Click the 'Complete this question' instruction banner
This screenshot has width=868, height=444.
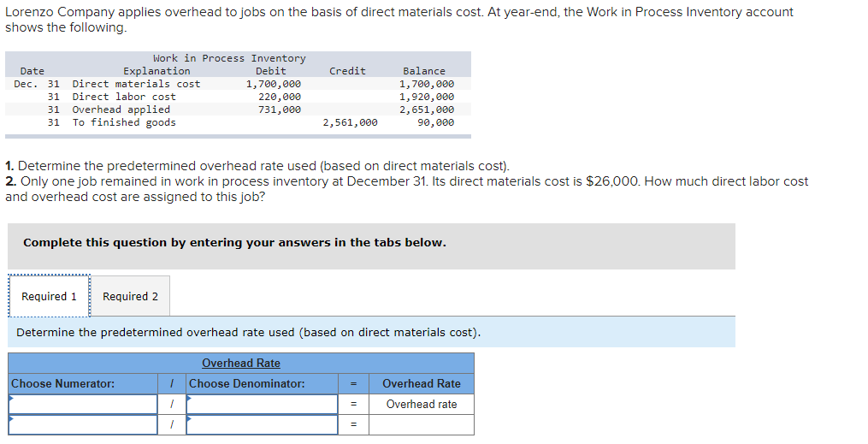pos(371,246)
